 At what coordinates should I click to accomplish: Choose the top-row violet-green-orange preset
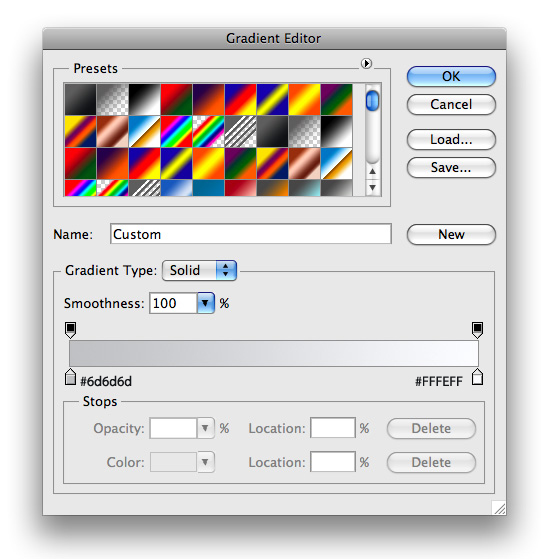[x=337, y=99]
